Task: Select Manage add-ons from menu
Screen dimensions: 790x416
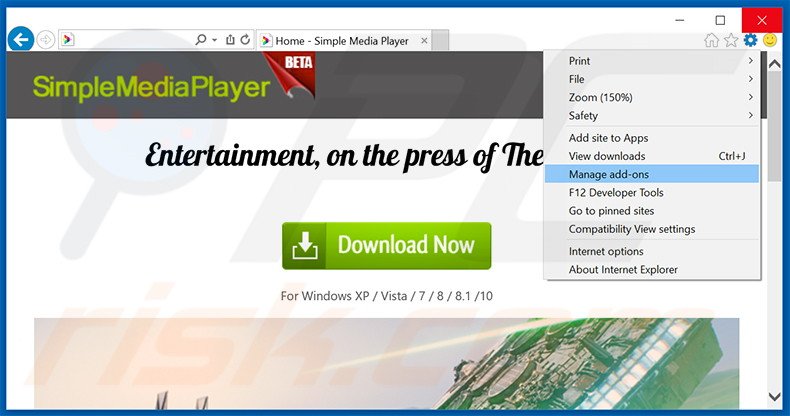Action: pyautogui.click(x=609, y=174)
